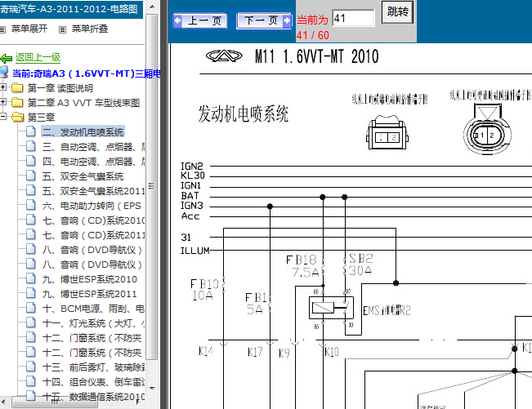Image resolution: width=532 pixels, height=409 pixels.
Task: Click document icon beside 六、电动助力转向
Action: coord(30,205)
